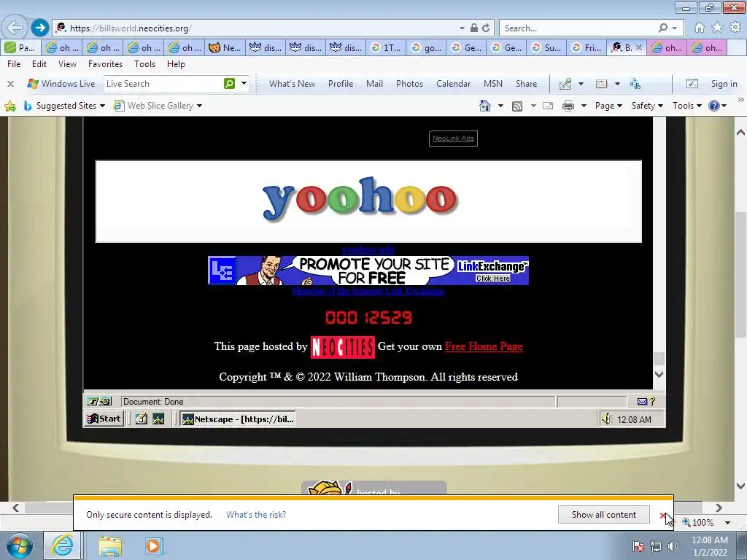Open the Home icon at top right

700,28
